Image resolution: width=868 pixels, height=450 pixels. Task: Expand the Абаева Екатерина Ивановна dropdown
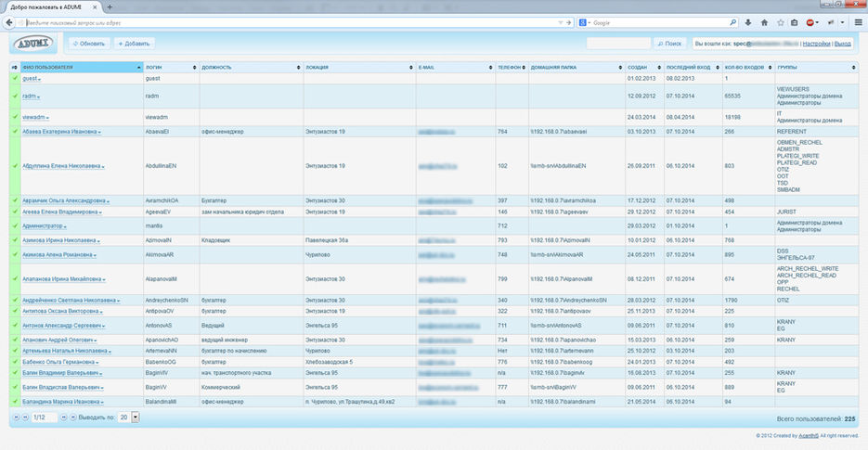[99, 133]
